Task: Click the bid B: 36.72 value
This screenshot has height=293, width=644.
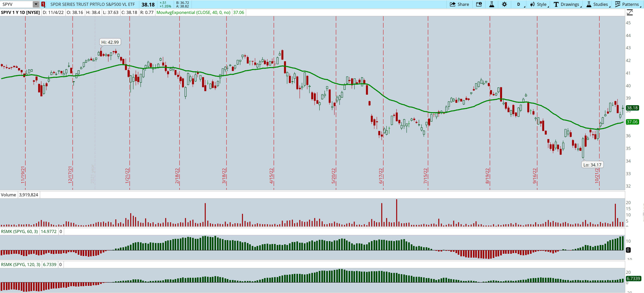Action: point(183,3)
